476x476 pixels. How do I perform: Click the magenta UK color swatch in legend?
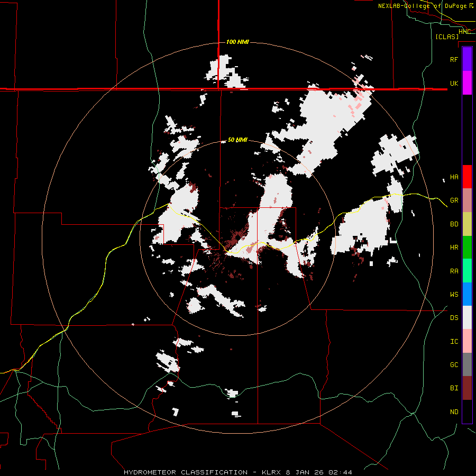point(467,83)
